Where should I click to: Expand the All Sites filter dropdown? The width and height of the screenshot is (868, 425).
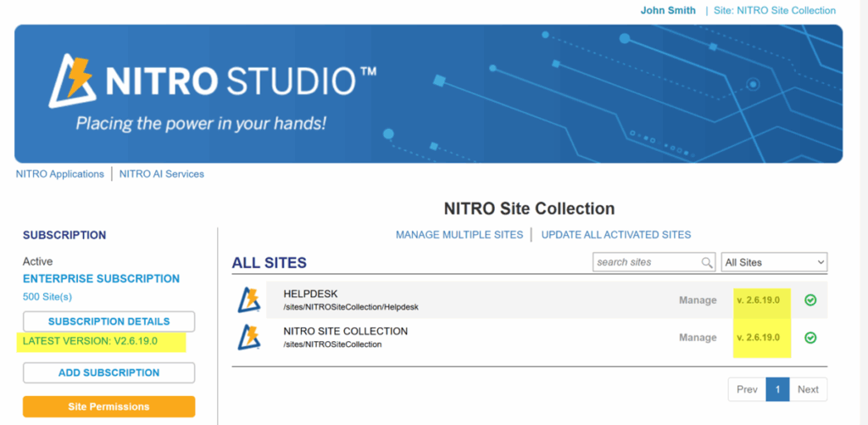(x=774, y=263)
